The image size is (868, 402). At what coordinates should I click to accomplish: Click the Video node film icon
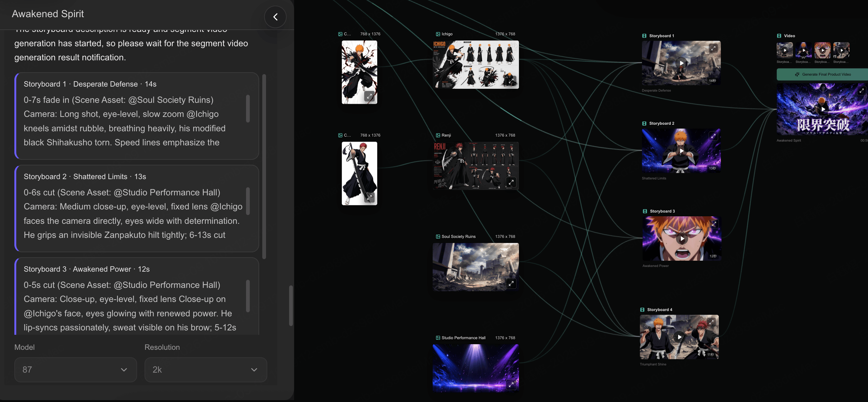[x=779, y=36]
